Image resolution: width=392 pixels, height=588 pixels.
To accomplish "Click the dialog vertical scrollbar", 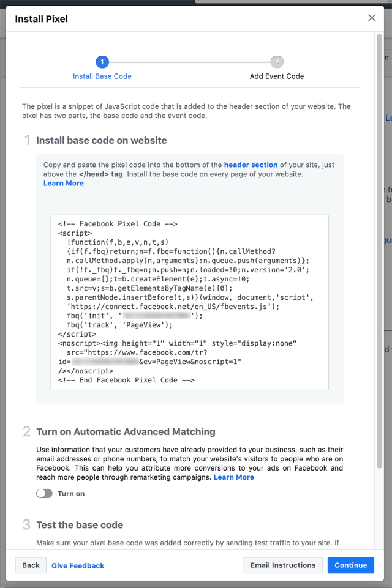I will point(379,251).
